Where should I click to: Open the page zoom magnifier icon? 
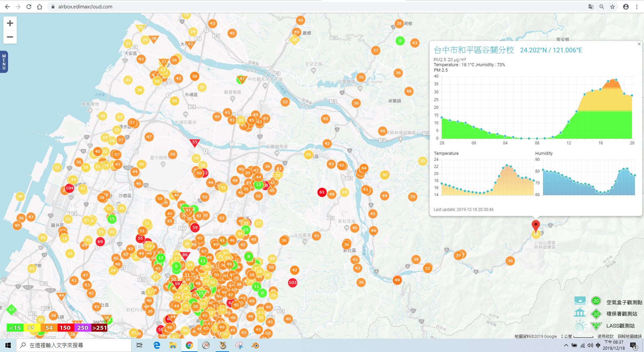[602, 7]
